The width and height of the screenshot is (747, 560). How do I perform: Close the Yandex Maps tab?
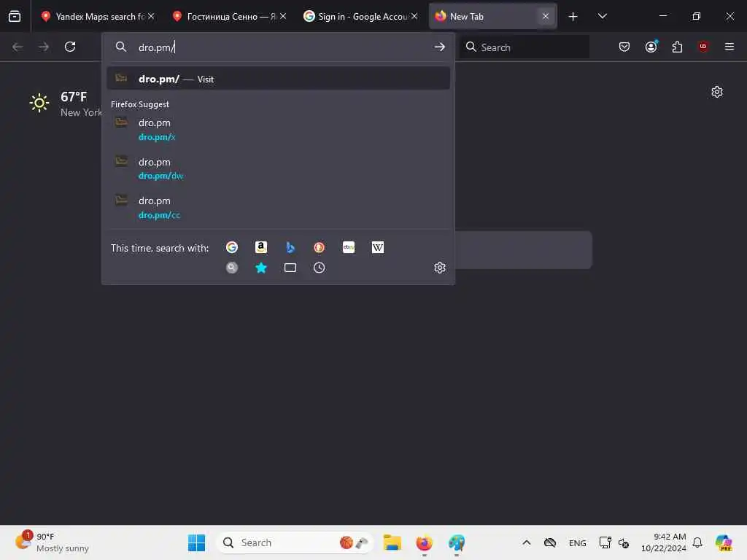click(x=151, y=16)
